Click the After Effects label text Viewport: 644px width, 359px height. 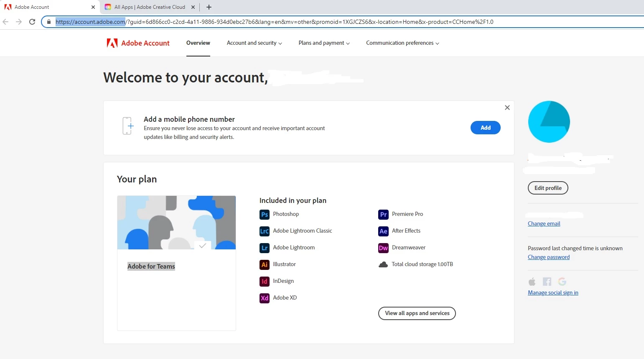click(406, 231)
